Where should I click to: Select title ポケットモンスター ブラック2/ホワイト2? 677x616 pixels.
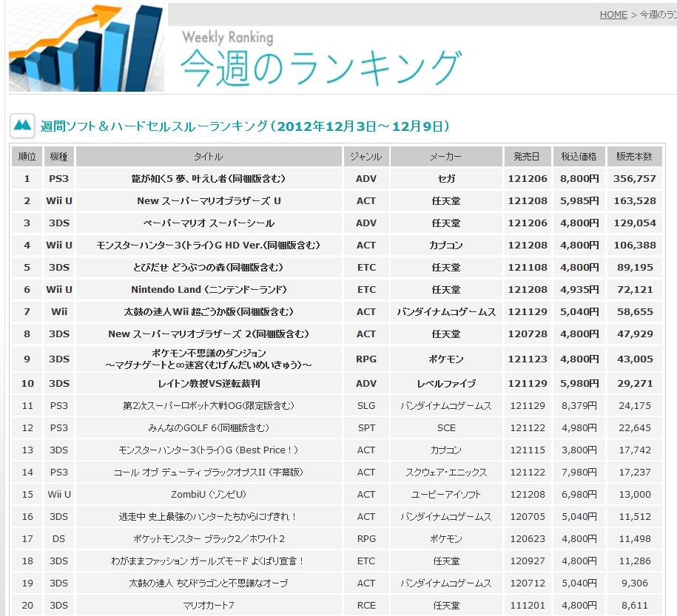click(x=209, y=539)
